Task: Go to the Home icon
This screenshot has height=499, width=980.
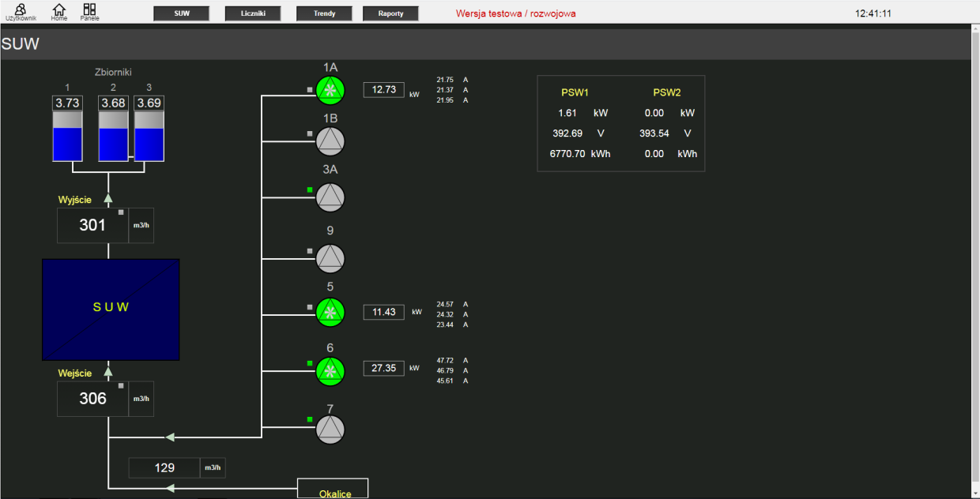Action: (58, 10)
